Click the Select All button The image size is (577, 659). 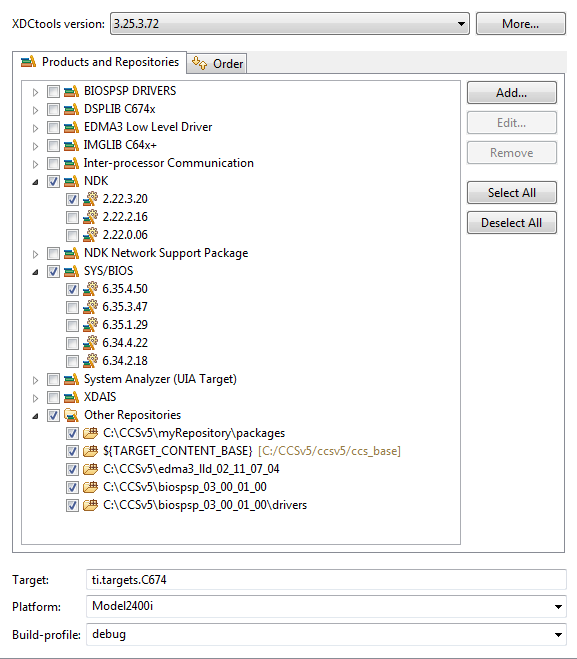click(x=511, y=193)
